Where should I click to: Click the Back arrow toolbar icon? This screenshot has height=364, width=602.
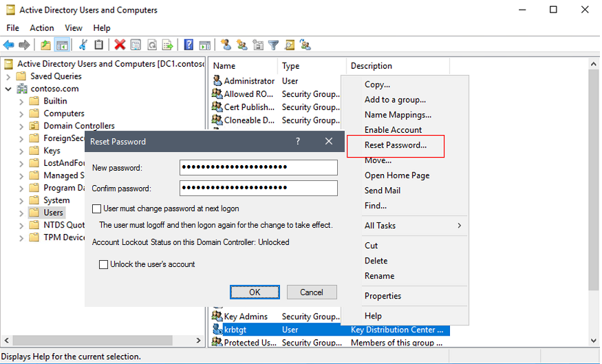coord(8,45)
